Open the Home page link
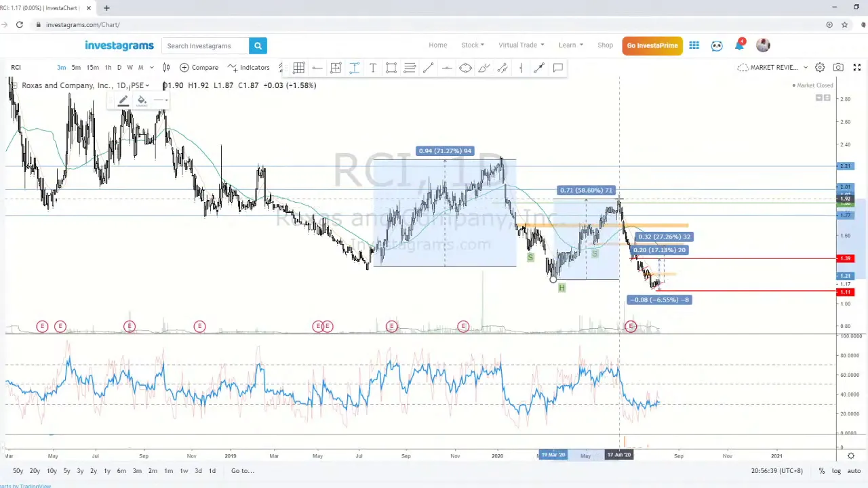 (437, 45)
